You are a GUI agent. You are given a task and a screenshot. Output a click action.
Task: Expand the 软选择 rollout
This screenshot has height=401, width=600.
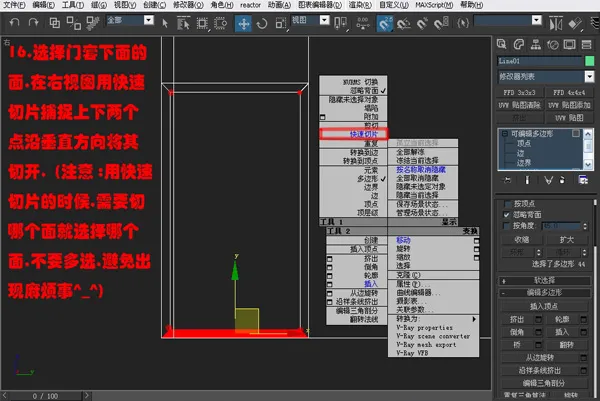pos(545,280)
